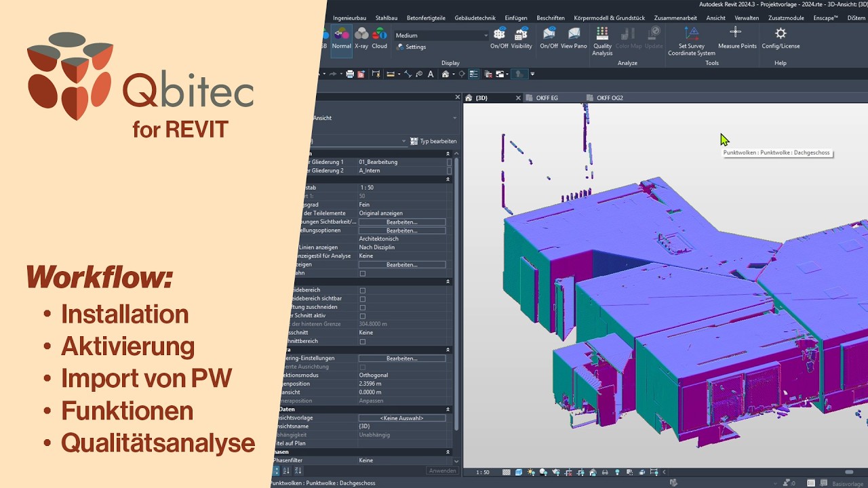The width and height of the screenshot is (868, 488).
Task: Activate the Measure Points tool
Action: (x=737, y=39)
